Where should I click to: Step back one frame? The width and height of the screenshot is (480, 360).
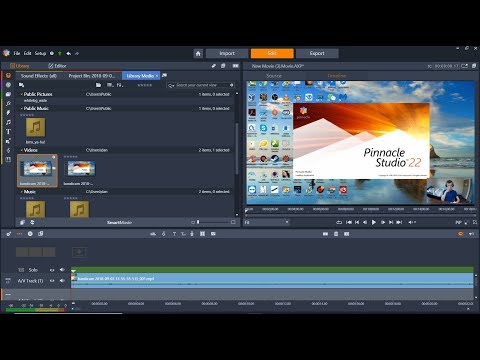365,222
